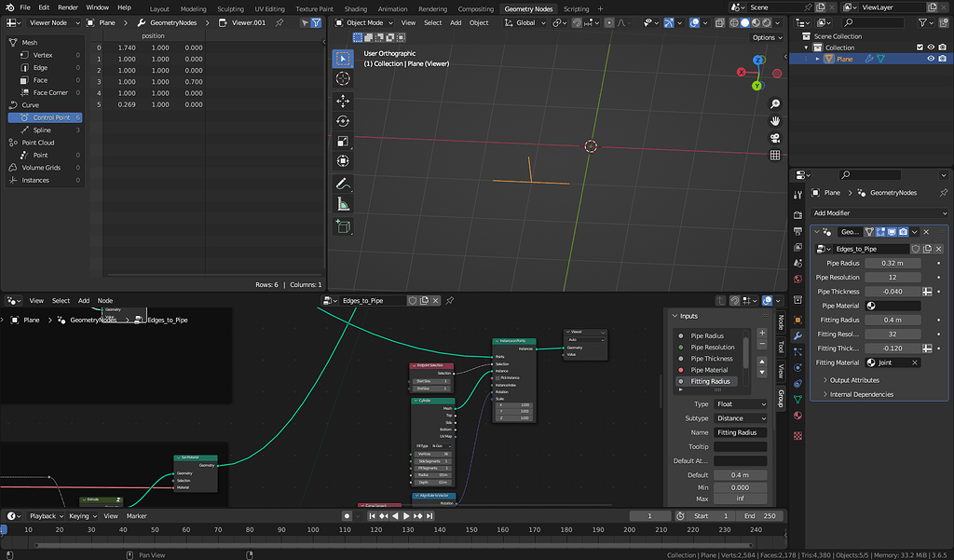The width and height of the screenshot is (954, 560).
Task: Play the animation forward
Action: [406, 515]
